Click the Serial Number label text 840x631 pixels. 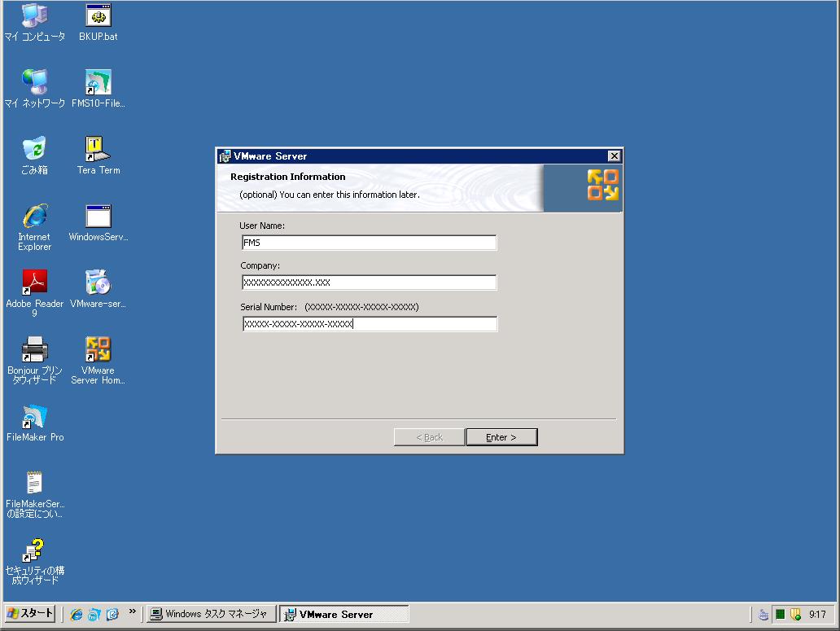tap(269, 307)
